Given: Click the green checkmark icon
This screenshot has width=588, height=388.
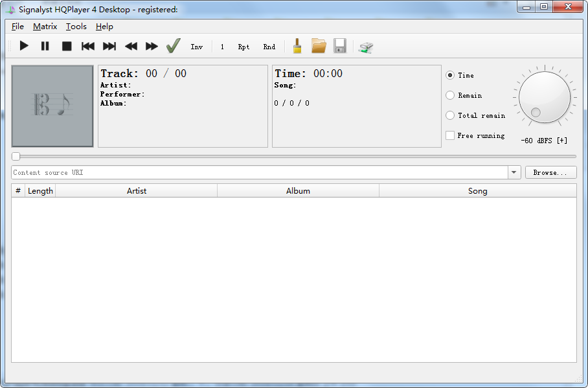Looking at the screenshot, I should 174,46.
